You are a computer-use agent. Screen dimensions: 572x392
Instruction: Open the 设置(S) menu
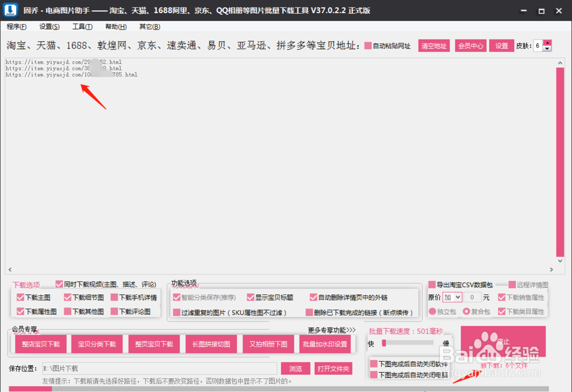coord(49,27)
